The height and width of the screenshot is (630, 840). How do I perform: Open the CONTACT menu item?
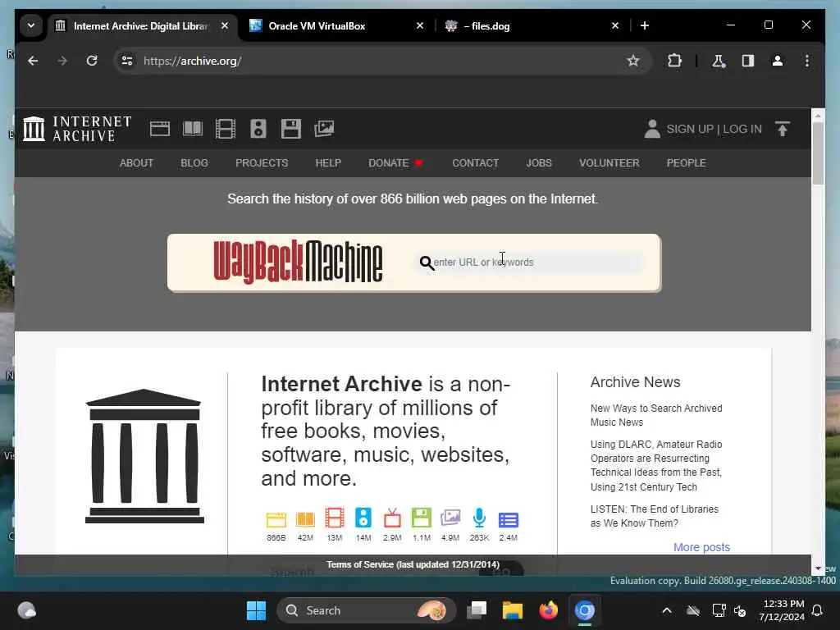(475, 163)
